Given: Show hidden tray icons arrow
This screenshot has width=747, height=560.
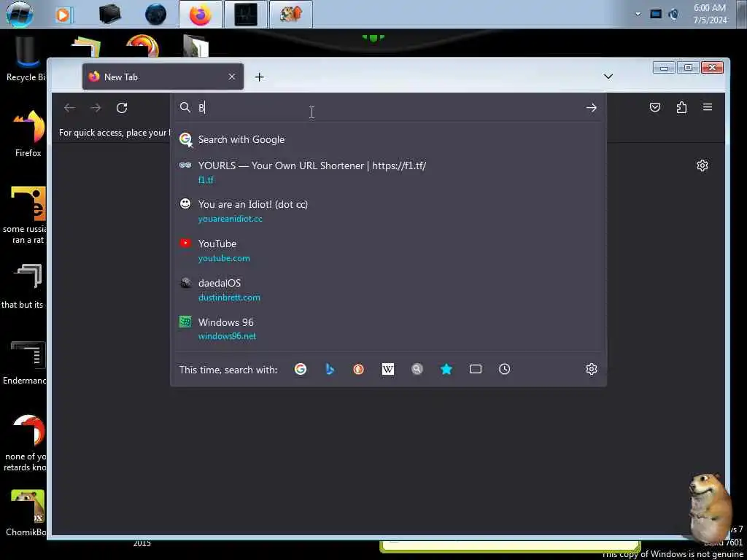Looking at the screenshot, I should coord(638,15).
